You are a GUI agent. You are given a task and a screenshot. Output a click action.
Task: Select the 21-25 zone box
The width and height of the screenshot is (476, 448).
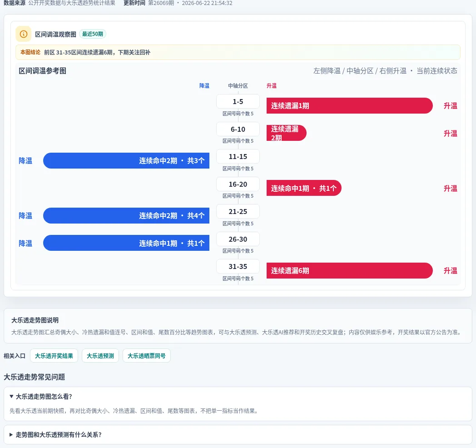tap(238, 211)
